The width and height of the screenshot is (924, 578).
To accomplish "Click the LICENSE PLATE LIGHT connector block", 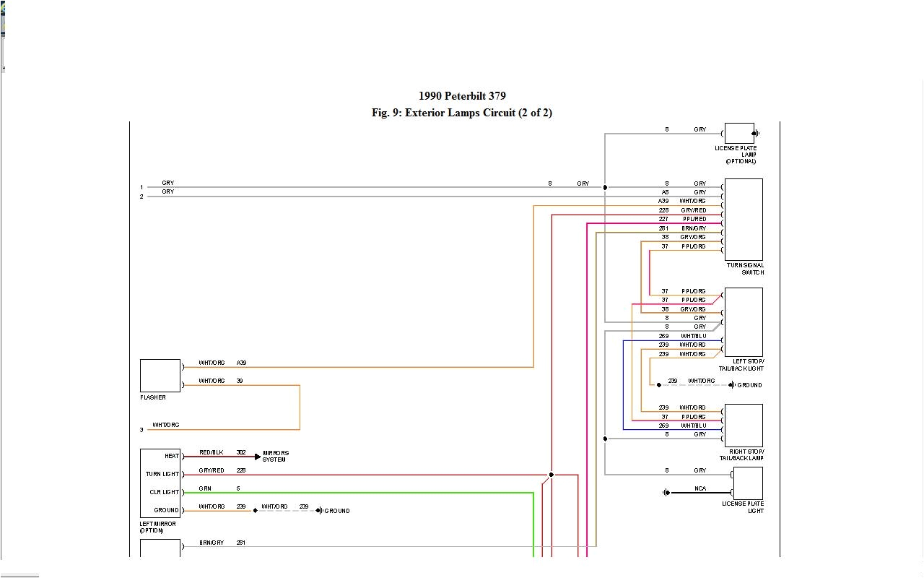I will 749,484.
